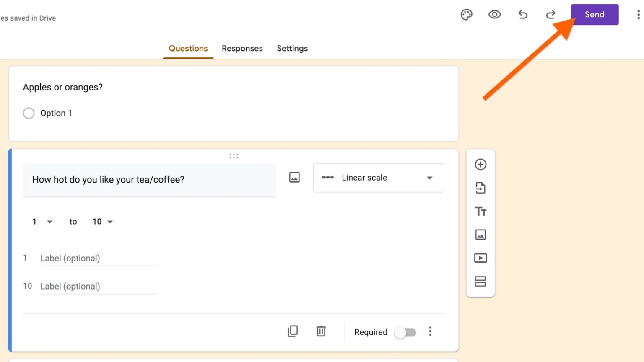
Task: Redo the last change
Action: [x=551, y=14]
